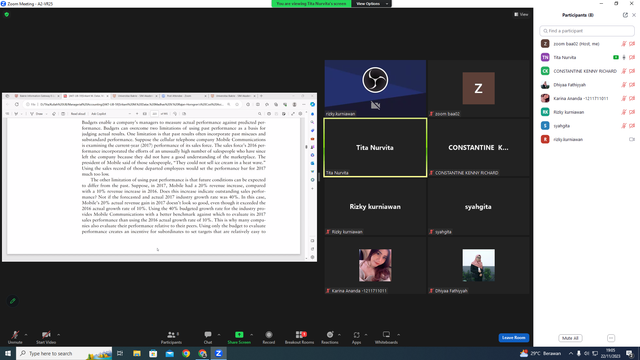Screen dimensions: 640x360
Task: Click the green encryption shield icon
Action: point(7,14)
